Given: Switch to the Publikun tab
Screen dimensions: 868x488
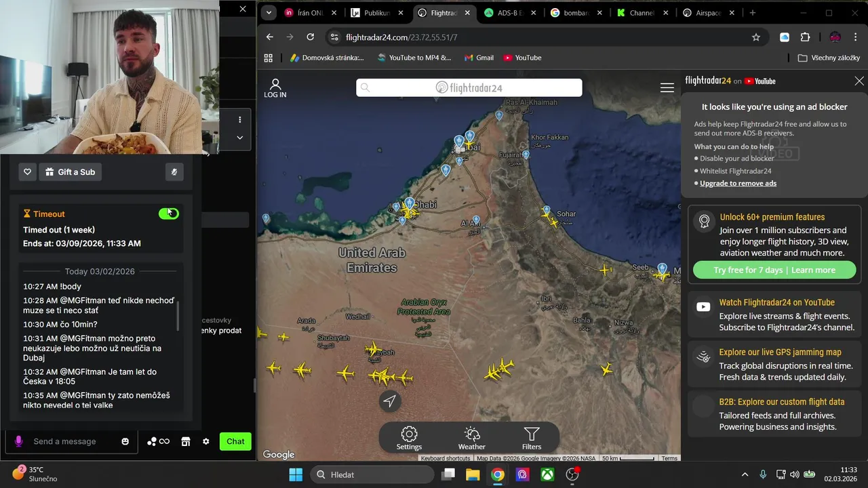Looking at the screenshot, I should click(x=377, y=13).
